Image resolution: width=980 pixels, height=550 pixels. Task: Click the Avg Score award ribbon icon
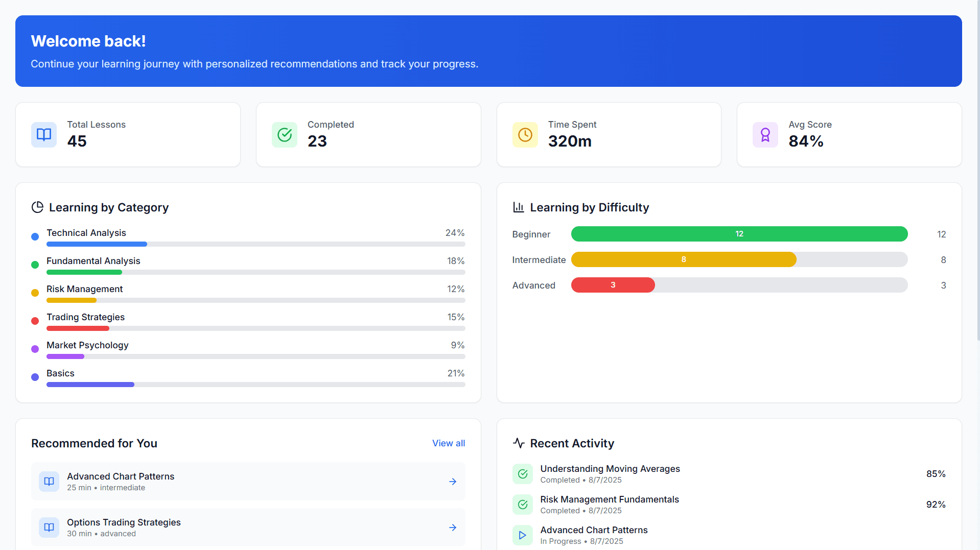click(x=765, y=135)
